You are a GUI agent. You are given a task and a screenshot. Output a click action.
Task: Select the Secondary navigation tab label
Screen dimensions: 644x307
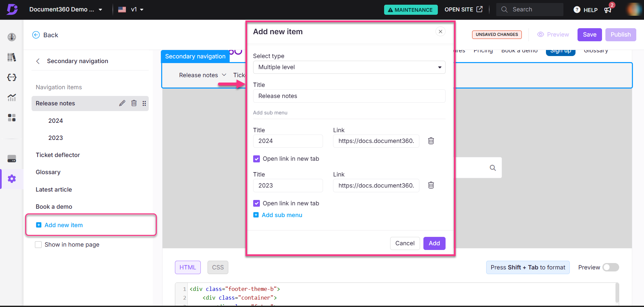pyautogui.click(x=195, y=56)
